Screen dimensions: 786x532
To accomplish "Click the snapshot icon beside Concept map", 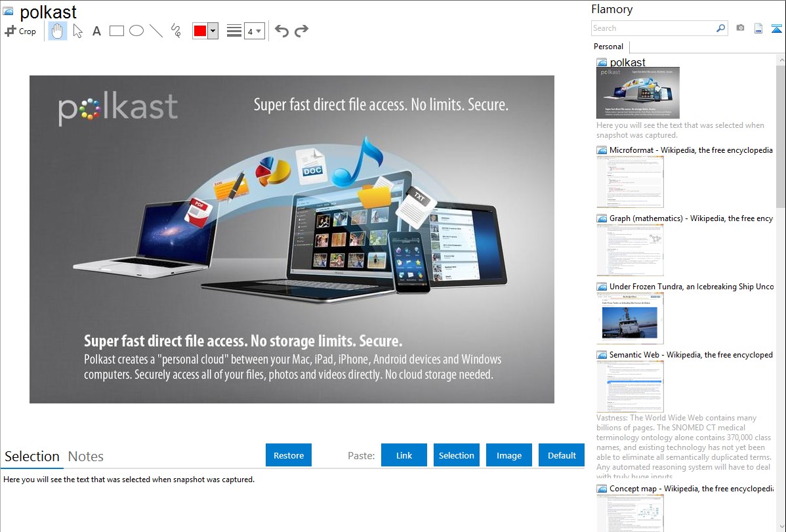I will tap(602, 489).
